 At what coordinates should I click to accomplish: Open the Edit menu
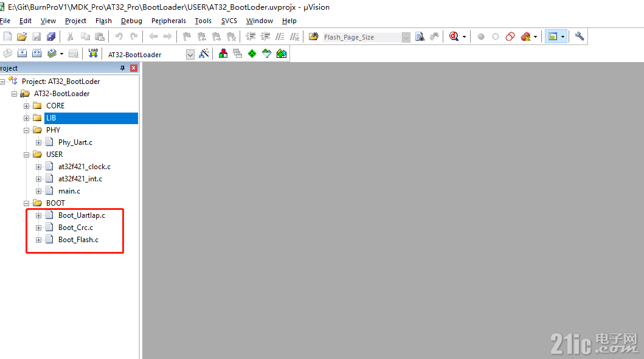26,21
